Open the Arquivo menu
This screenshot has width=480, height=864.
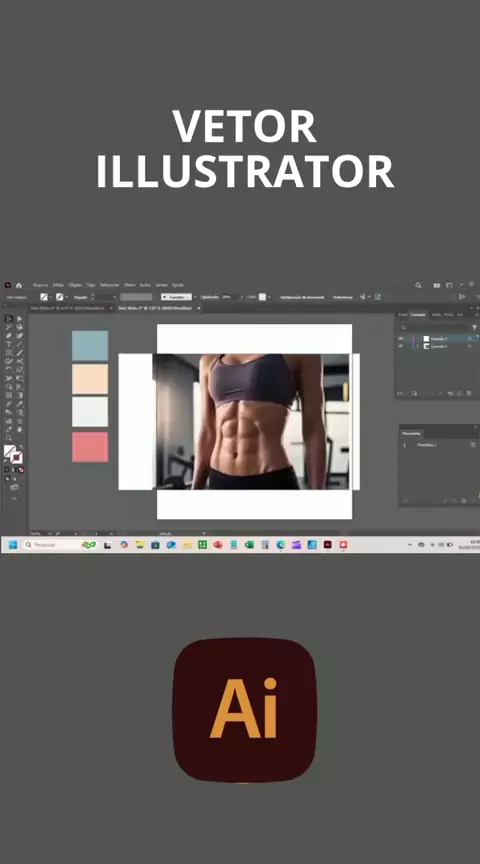40,285
